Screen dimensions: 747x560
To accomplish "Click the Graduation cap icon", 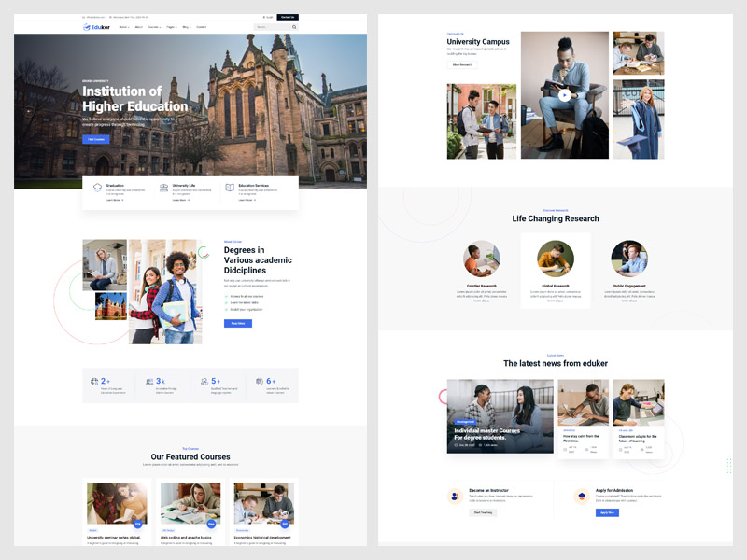I will [x=96, y=188].
